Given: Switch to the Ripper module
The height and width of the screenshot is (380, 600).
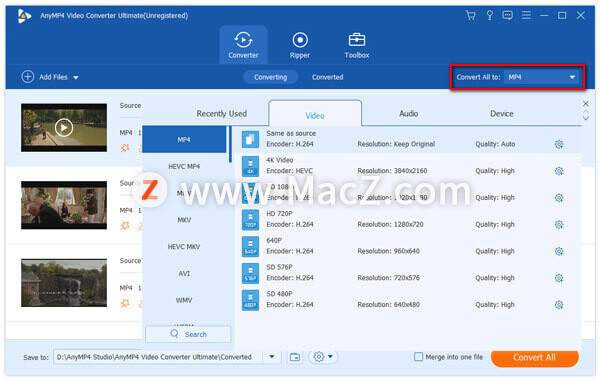Looking at the screenshot, I should point(300,45).
